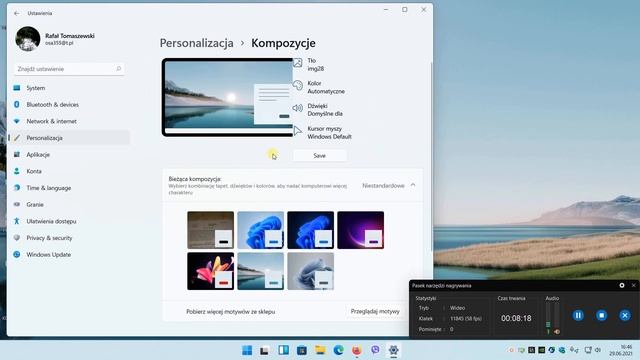Click Pobierz więcej motywów ze sklepu
This screenshot has height=360, width=640.
(x=231, y=311)
